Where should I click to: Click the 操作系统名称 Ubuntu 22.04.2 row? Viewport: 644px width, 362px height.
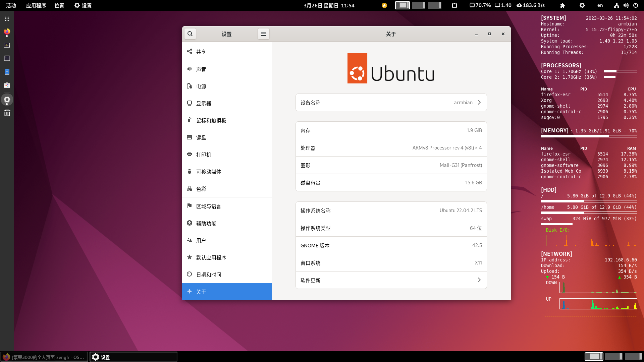(391, 210)
